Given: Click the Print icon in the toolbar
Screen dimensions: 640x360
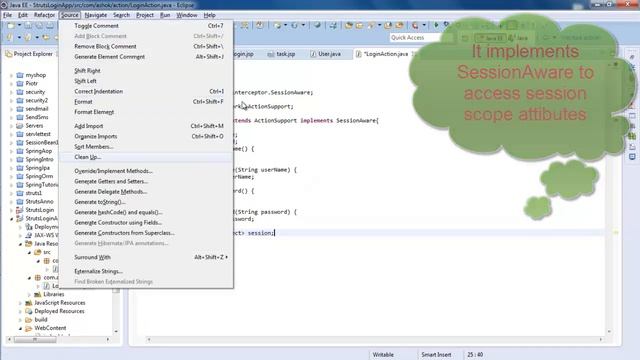Looking at the screenshot, I should click(50, 26).
